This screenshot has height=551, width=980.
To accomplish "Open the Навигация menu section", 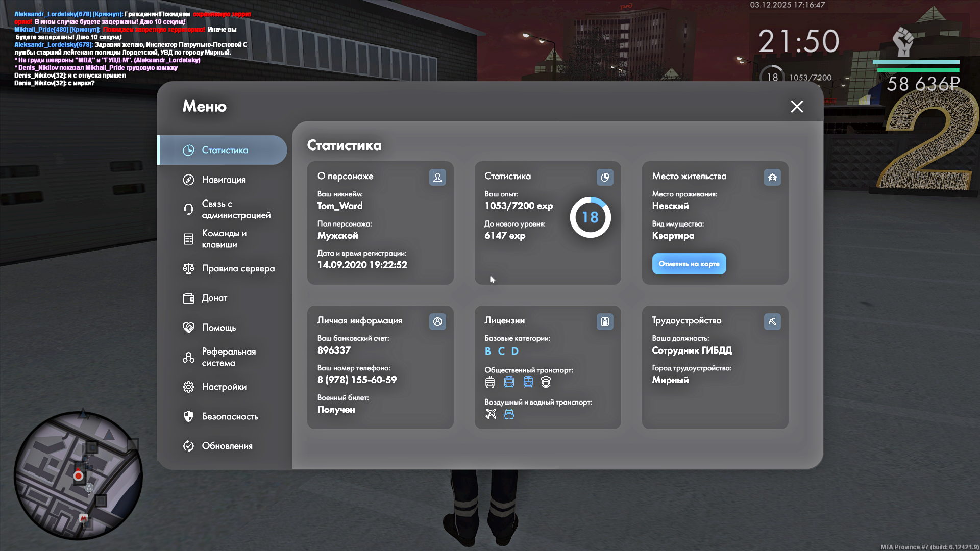I will [223, 180].
